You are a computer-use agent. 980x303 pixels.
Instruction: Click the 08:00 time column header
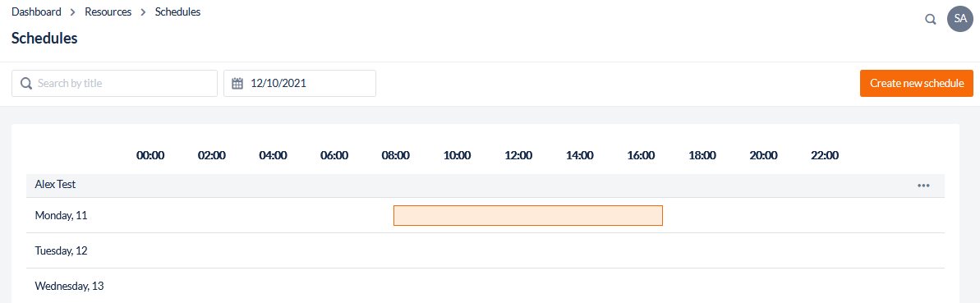point(395,155)
